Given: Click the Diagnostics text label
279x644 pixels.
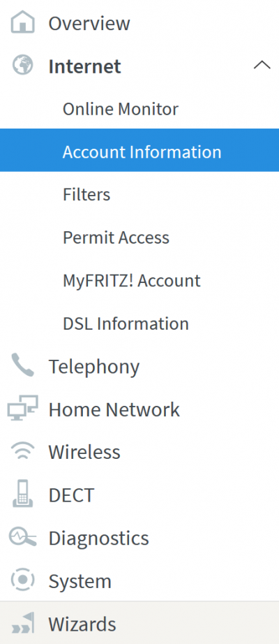Looking at the screenshot, I should coord(98,538).
